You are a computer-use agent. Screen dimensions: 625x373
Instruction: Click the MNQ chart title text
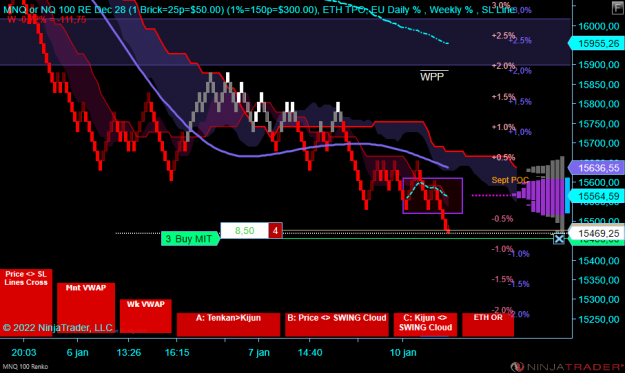(x=259, y=10)
